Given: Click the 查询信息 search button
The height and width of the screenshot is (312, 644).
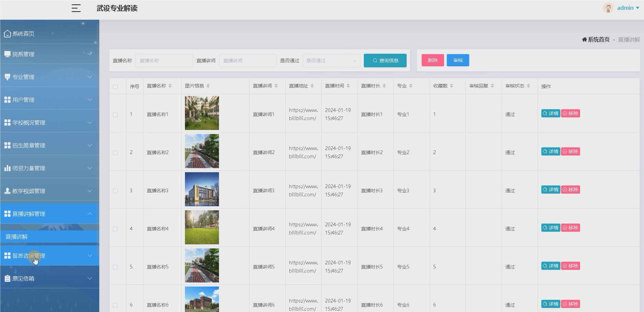Looking at the screenshot, I should click(385, 61).
